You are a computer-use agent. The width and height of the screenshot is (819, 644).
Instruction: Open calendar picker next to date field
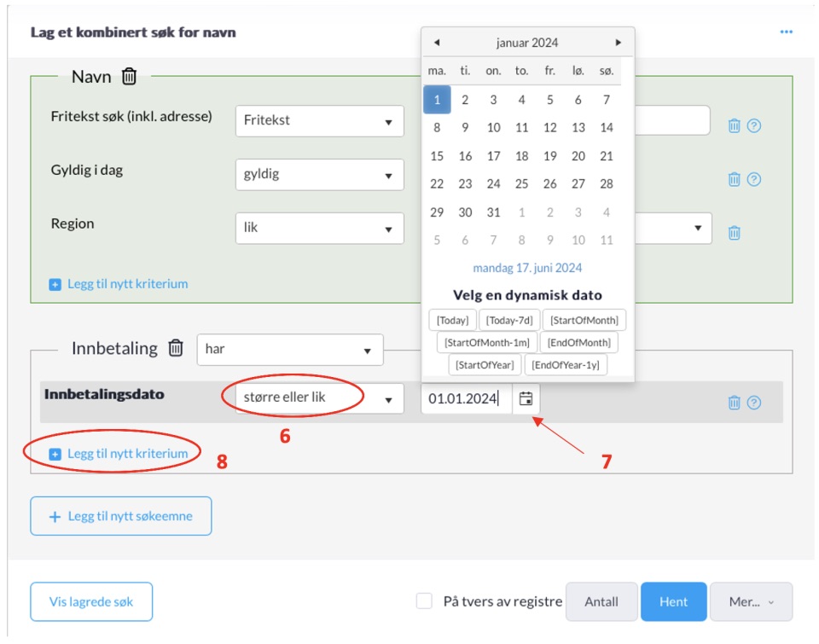pos(526,398)
